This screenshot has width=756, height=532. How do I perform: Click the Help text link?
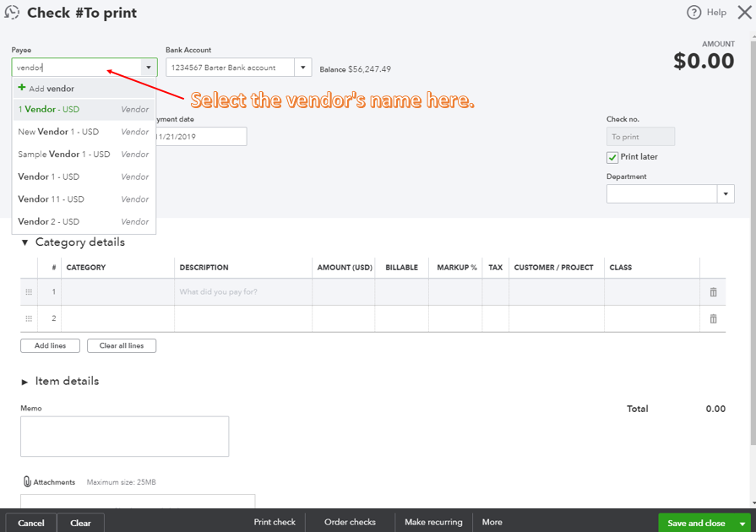click(716, 13)
